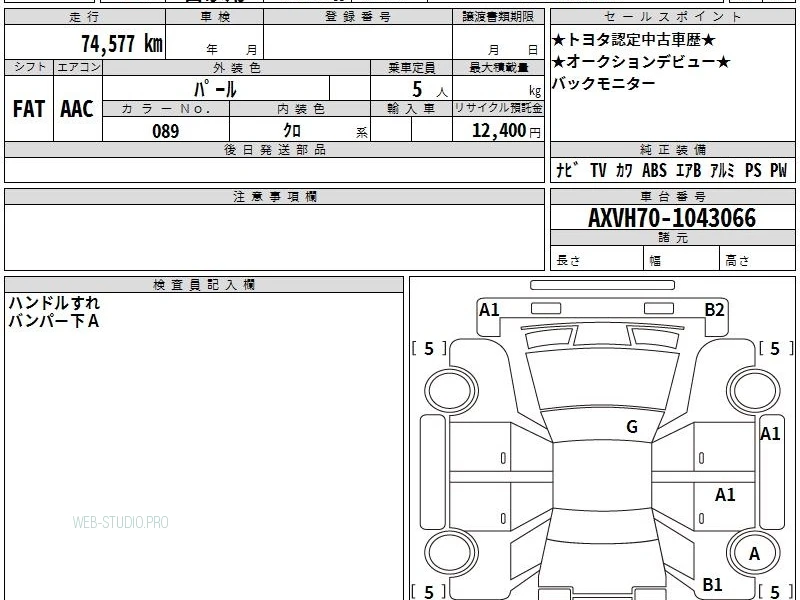Click the A1 mark on the side sill strip
Screen dimensions: 800x600
pos(770,434)
